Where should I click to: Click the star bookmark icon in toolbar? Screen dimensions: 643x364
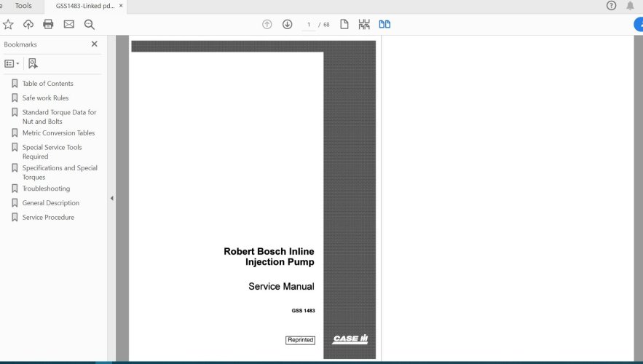tap(8, 25)
